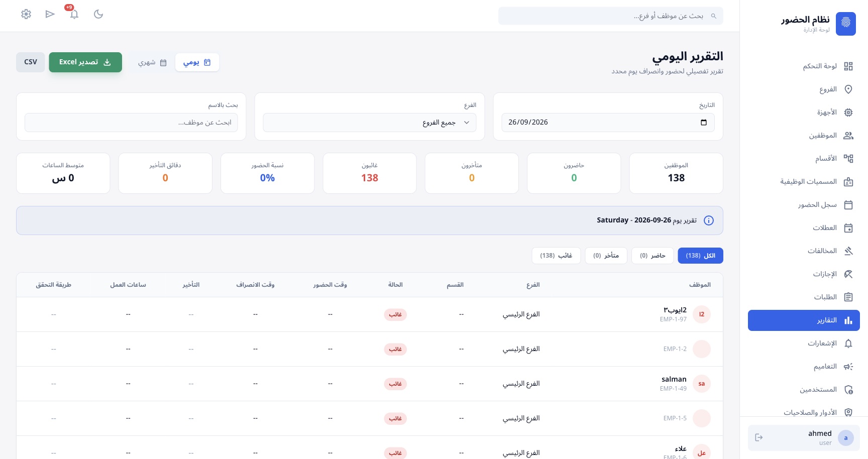Click متأخرون 0 stat card
The width and height of the screenshot is (868, 459).
click(x=472, y=173)
